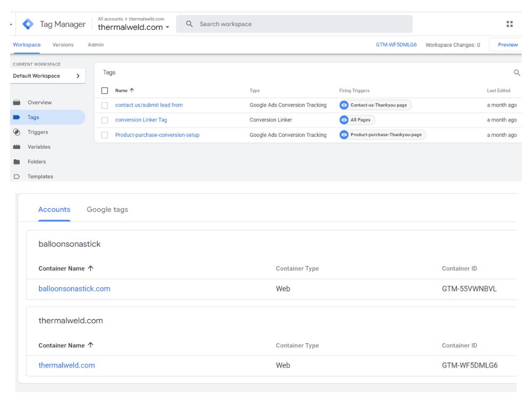Open the Variables section icon
This screenshot has width=532, height=399.
pyautogui.click(x=16, y=146)
